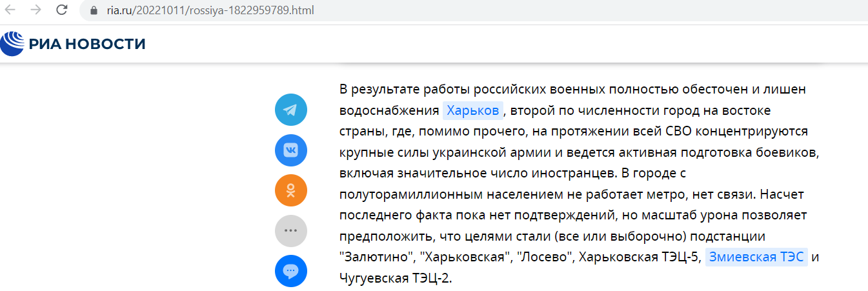868x291 pixels.
Task: Share via the Odnoklassniki orange icon
Action: point(291,190)
